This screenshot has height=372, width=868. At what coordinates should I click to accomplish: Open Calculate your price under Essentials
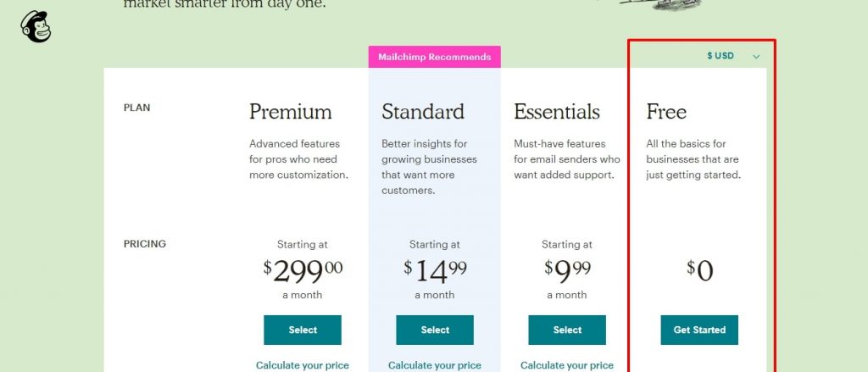coord(567,365)
